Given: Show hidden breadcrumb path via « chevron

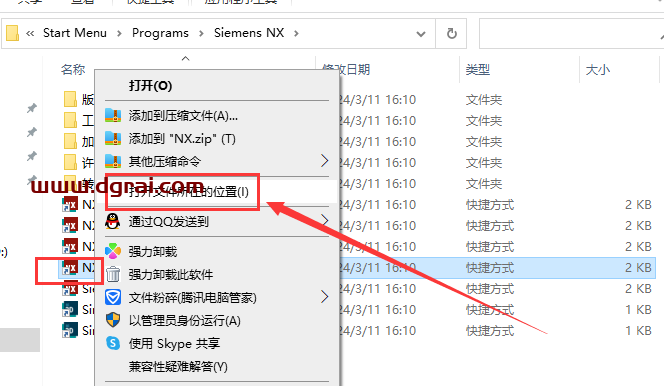Looking at the screenshot, I should [30, 33].
